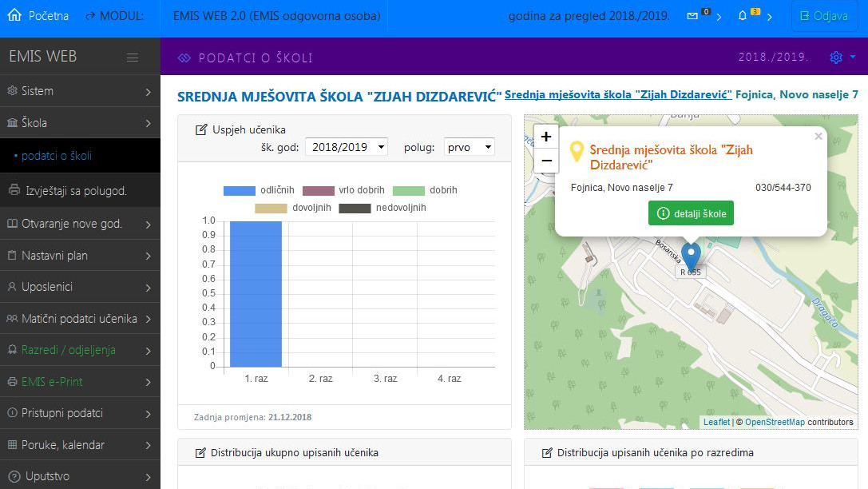Screen dimensions: 868x489
Task: Expand the Uposlenici chevron
Action: [148, 288]
